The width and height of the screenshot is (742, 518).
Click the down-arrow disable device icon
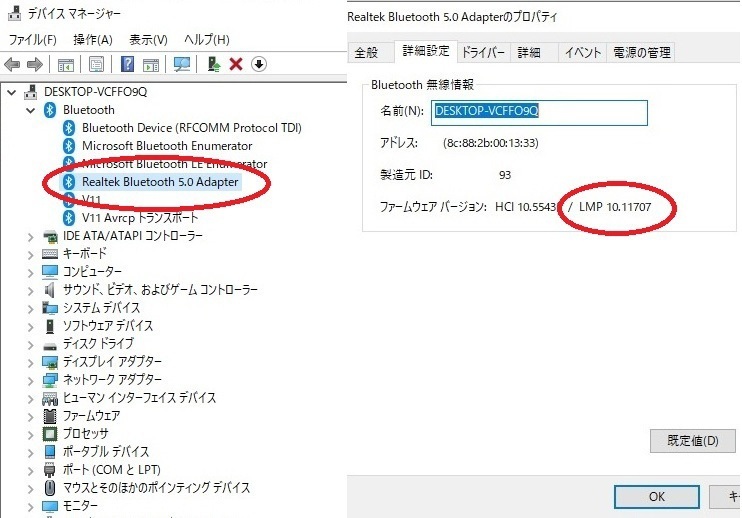pos(259,64)
